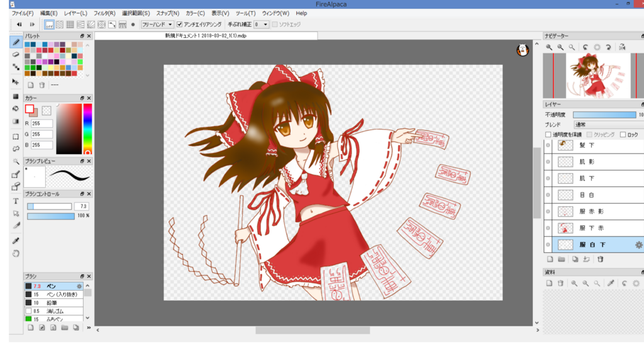
Task: Select the pen brush tool in toolbox
Action: (16, 42)
